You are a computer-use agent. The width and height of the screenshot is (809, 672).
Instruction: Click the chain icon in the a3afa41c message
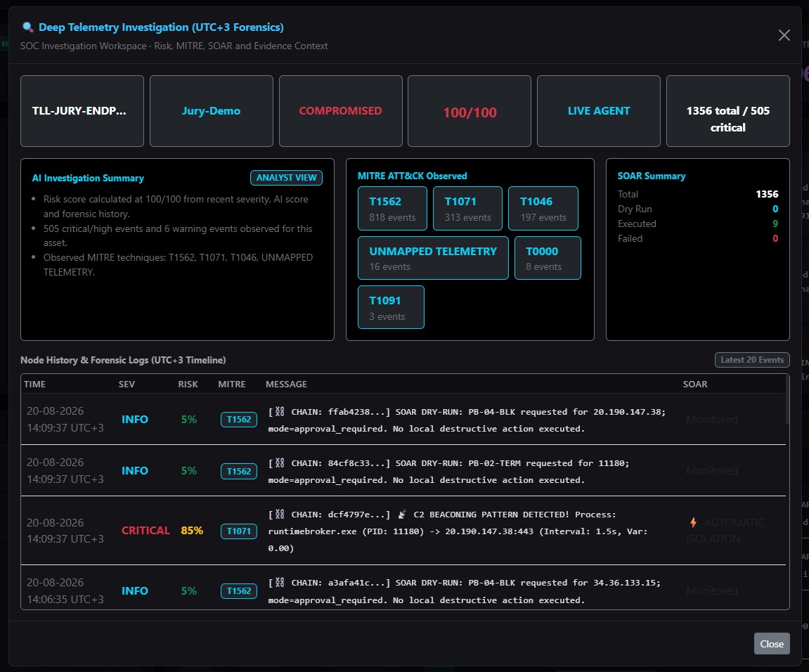(x=280, y=582)
